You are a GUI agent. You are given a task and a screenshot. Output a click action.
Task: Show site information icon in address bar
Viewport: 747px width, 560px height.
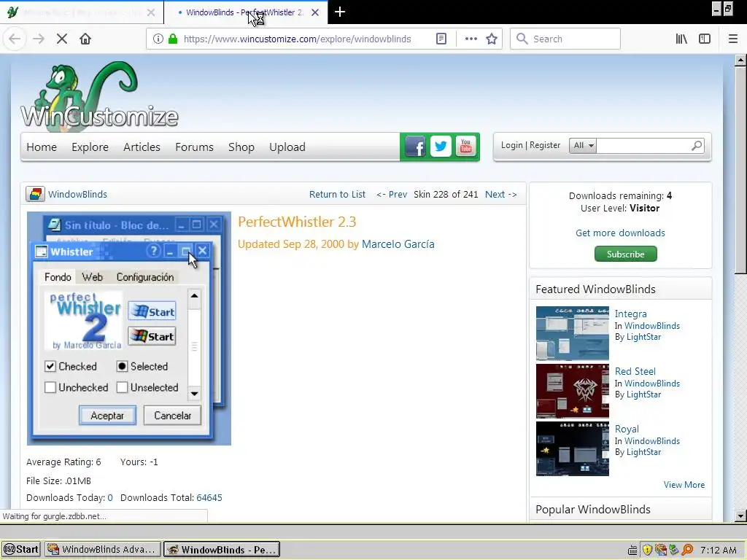point(158,39)
